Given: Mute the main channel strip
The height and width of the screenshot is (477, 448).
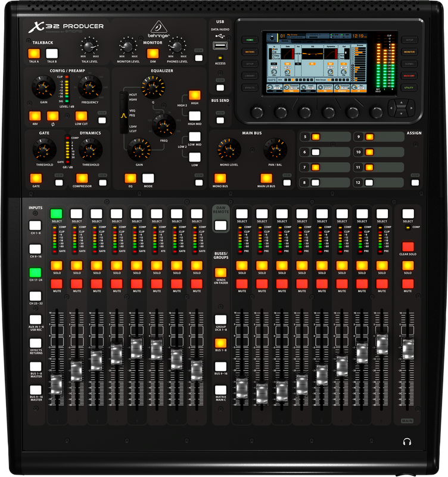Looking at the screenshot, I should pos(407,284).
